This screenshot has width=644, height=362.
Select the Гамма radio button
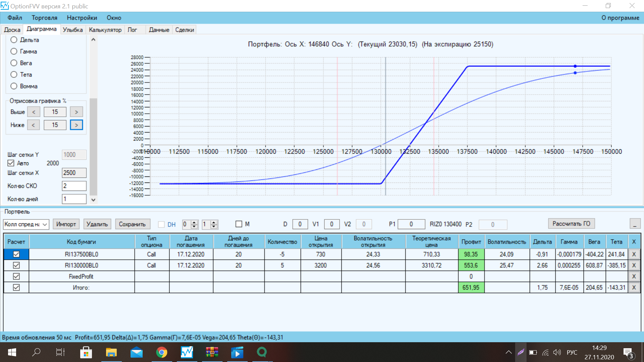[14, 51]
